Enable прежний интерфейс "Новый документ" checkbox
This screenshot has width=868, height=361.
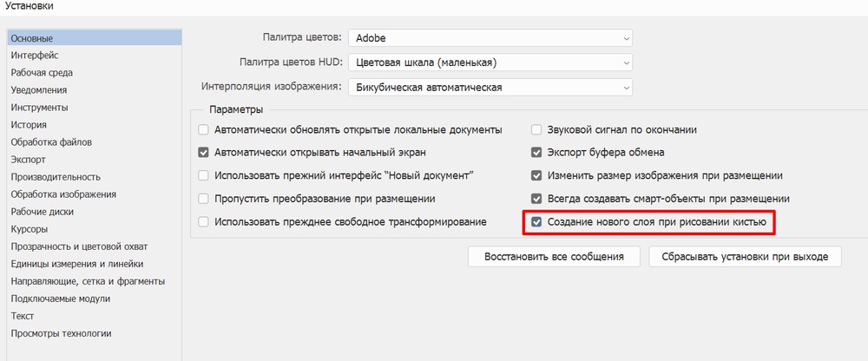(204, 175)
